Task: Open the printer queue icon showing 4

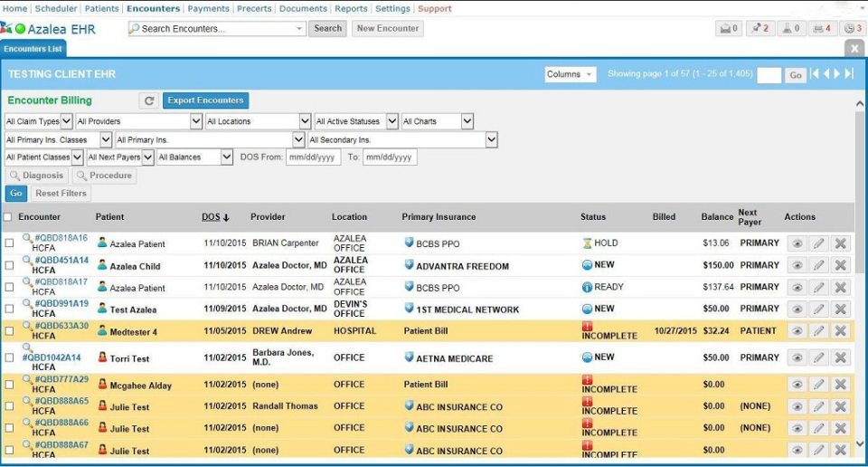Action: (822, 29)
